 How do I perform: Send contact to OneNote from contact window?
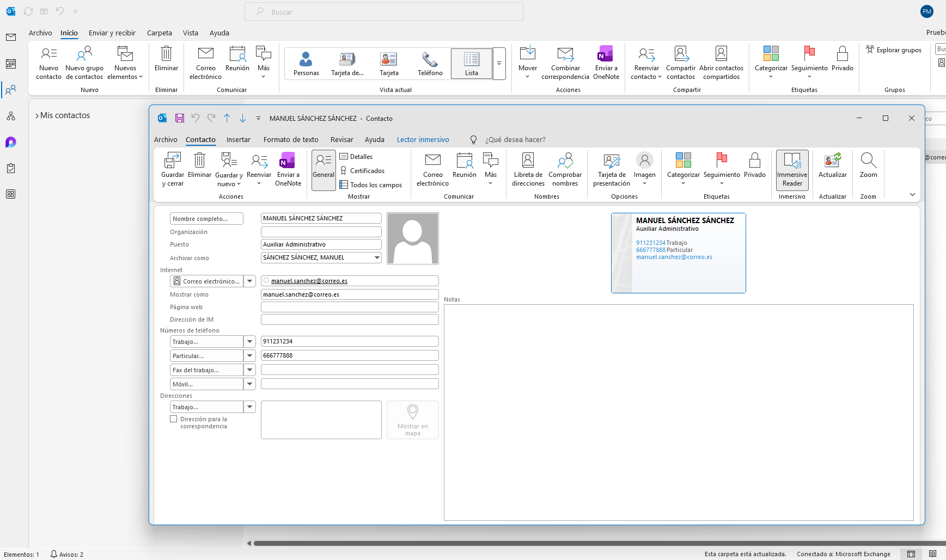tap(288, 170)
